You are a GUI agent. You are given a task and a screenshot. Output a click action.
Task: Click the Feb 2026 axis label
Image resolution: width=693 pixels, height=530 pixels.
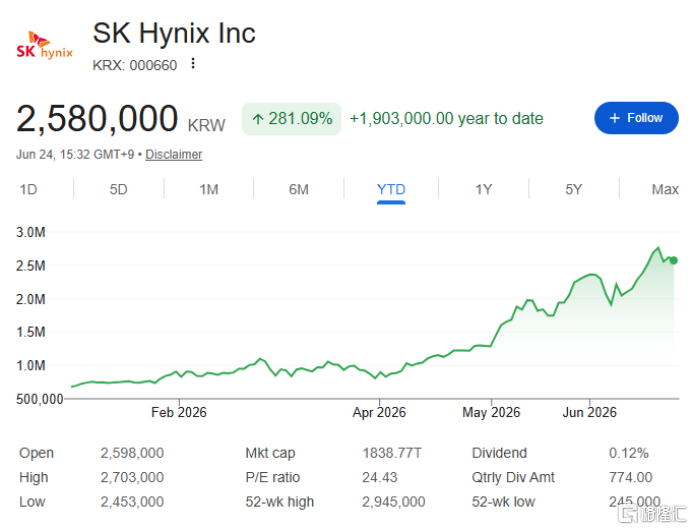coord(179,412)
